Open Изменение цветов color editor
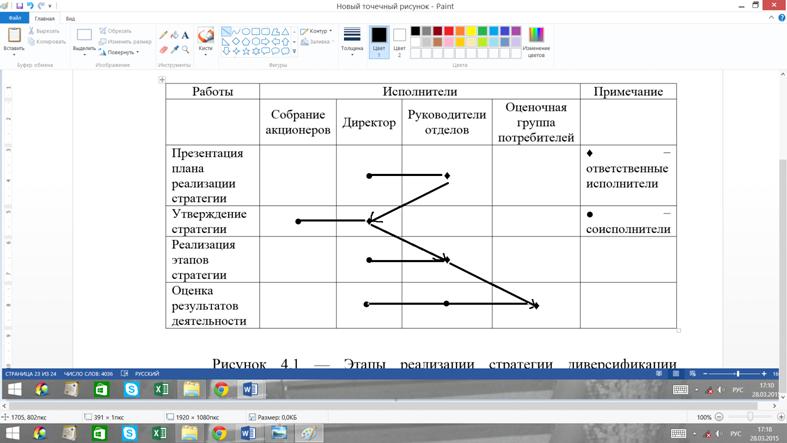 click(x=536, y=42)
